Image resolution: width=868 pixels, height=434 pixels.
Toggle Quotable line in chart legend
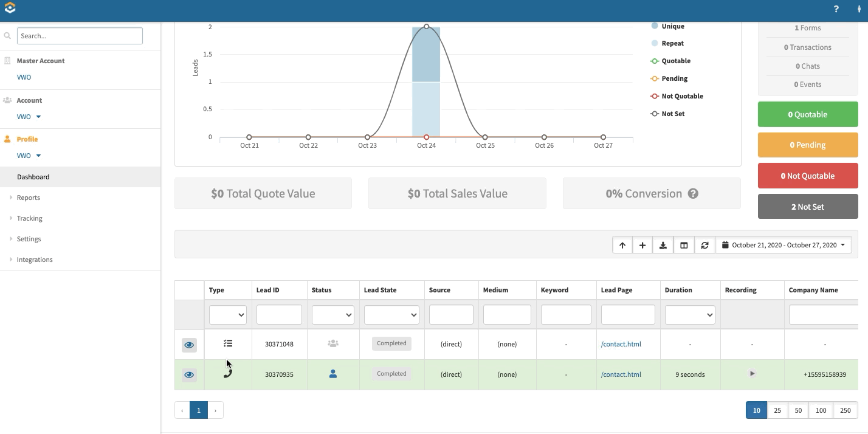(670, 61)
